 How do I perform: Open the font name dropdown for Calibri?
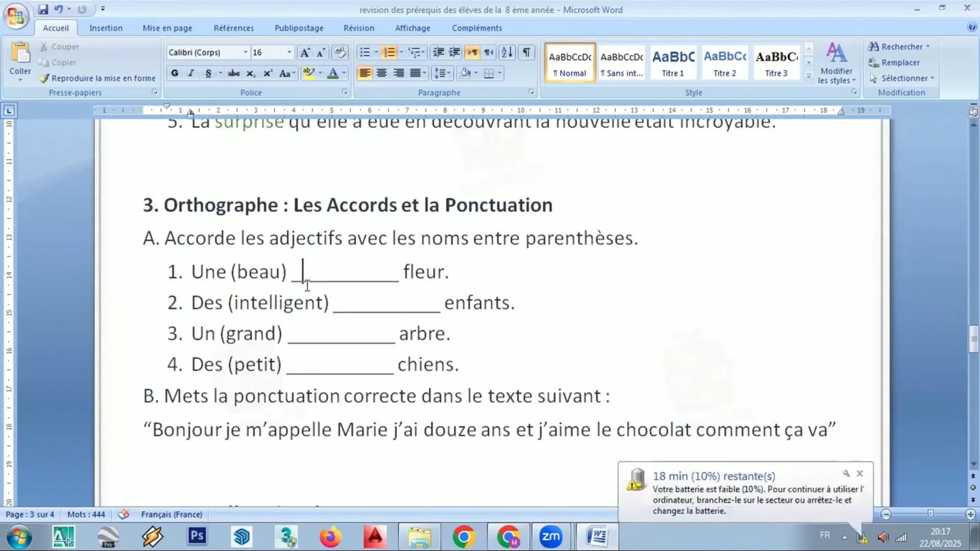point(246,53)
